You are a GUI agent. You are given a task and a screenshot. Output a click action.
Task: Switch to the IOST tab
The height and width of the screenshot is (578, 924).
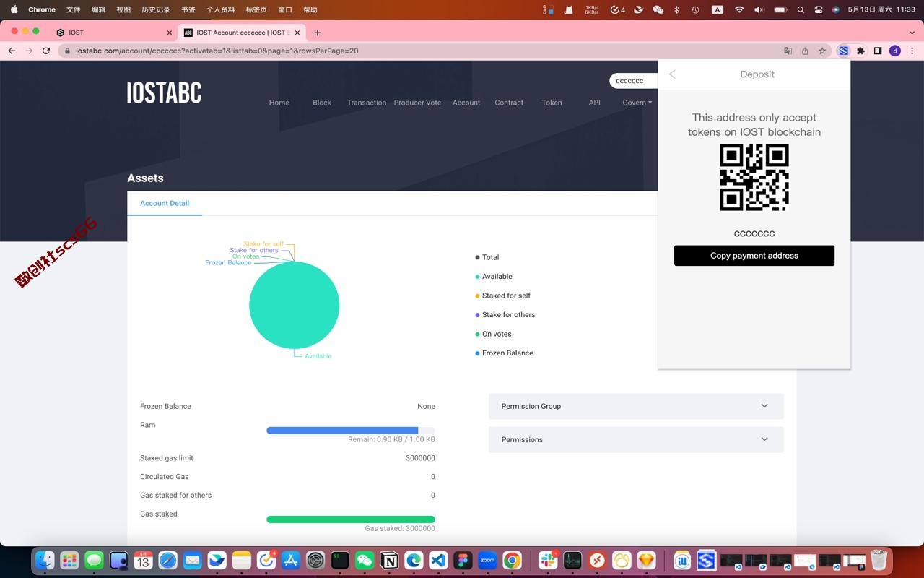point(114,33)
